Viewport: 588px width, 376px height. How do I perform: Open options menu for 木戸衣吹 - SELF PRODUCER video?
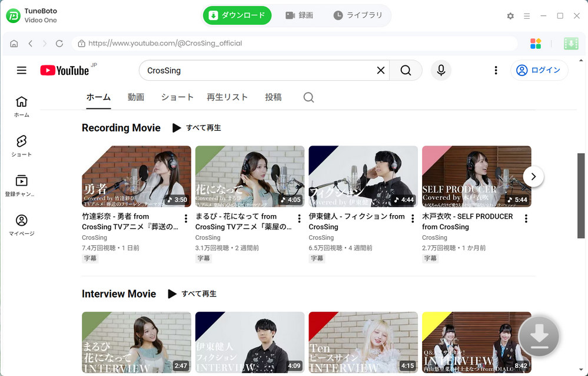[526, 219]
